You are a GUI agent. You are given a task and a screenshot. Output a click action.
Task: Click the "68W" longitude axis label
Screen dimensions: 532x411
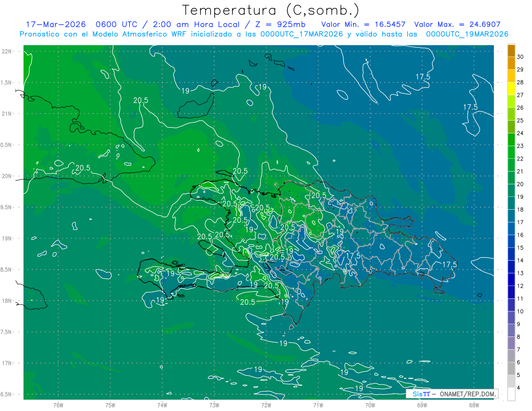coord(473,405)
